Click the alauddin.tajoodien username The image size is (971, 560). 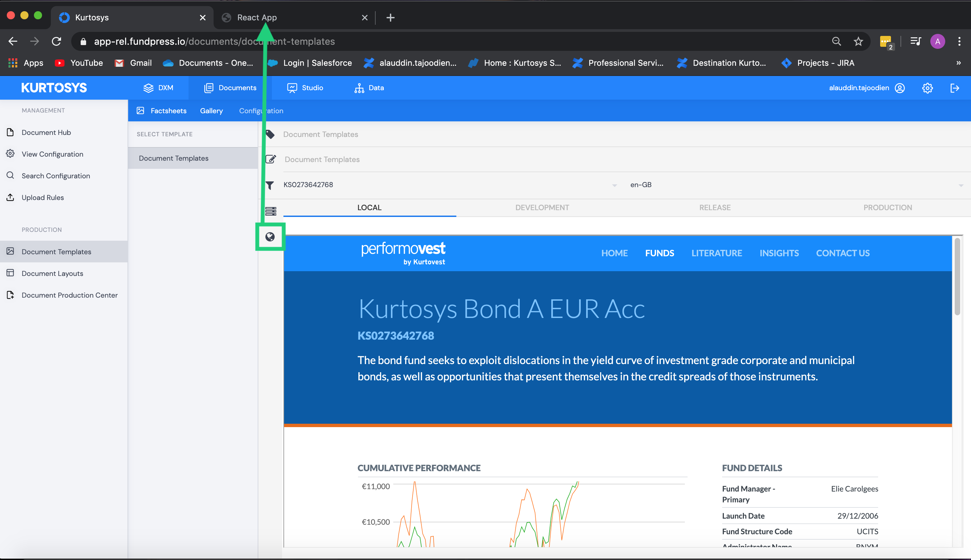(859, 88)
